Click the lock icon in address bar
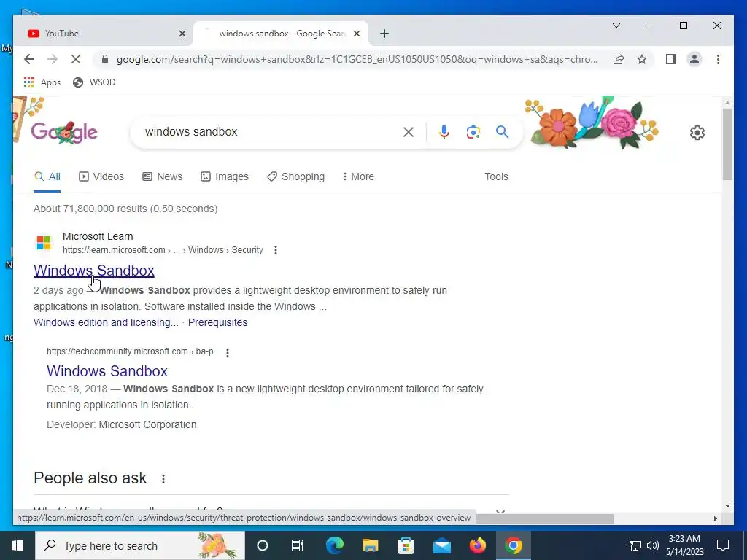The image size is (747, 560). [x=105, y=59]
